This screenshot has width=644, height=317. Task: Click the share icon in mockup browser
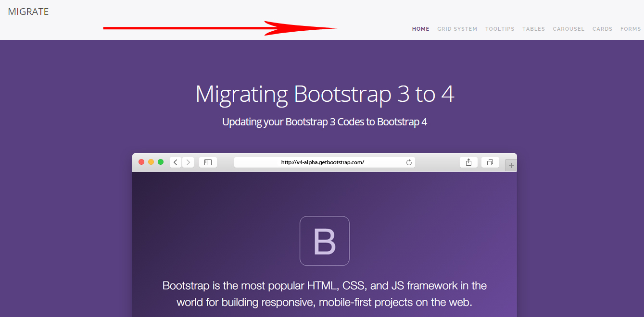468,162
